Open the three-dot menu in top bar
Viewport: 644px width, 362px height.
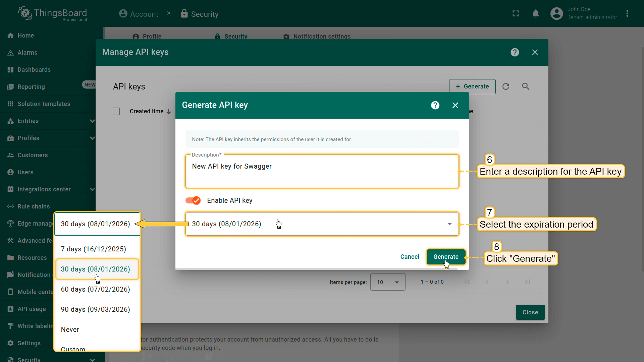627,14
